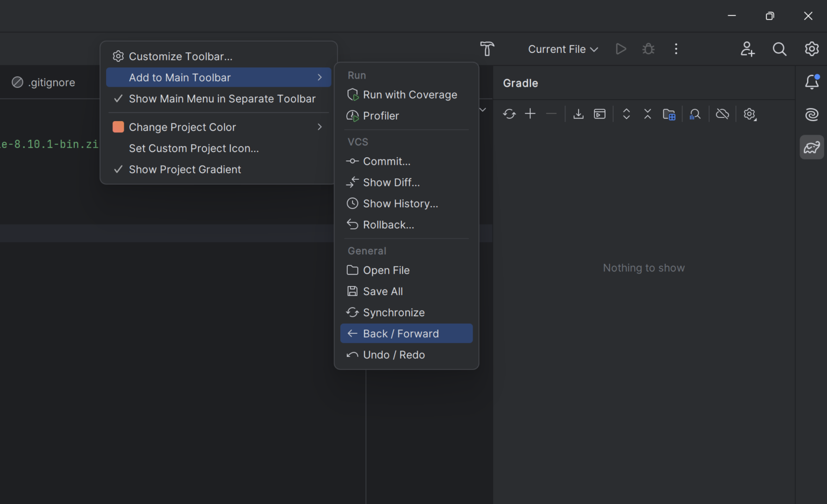Open the Gradle elephant tool window icon

(811, 147)
